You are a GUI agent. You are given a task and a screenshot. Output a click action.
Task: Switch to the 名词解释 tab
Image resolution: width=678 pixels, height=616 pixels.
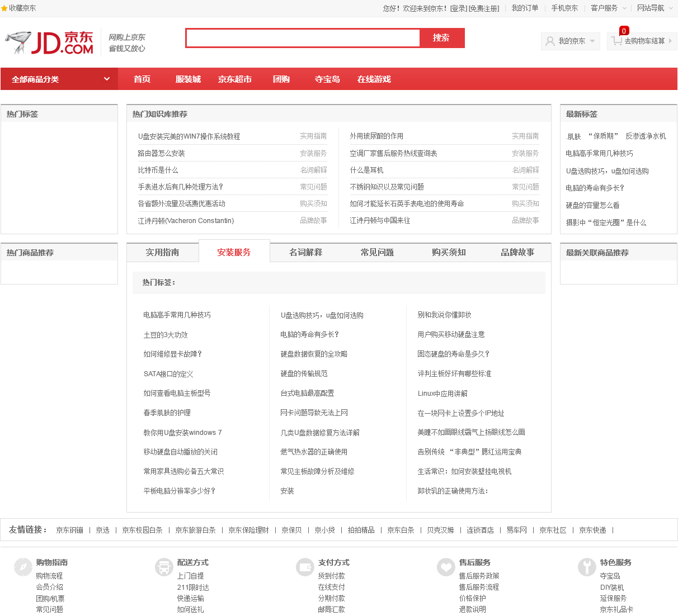[x=306, y=252]
